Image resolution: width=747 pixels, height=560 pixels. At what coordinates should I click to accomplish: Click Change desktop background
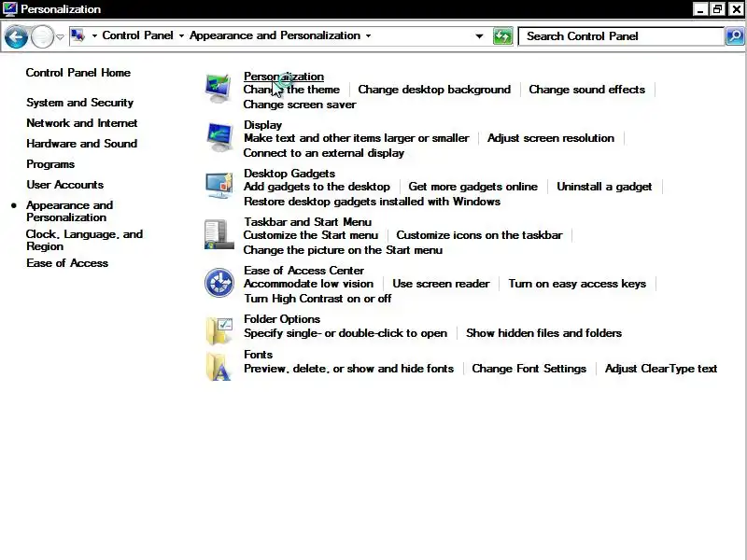tap(434, 90)
